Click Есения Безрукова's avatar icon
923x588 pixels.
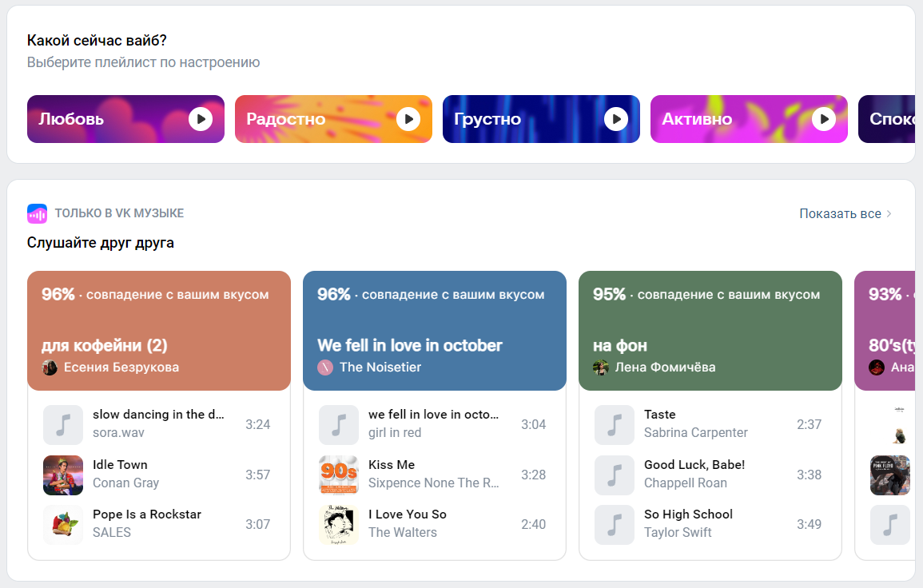(x=50, y=367)
